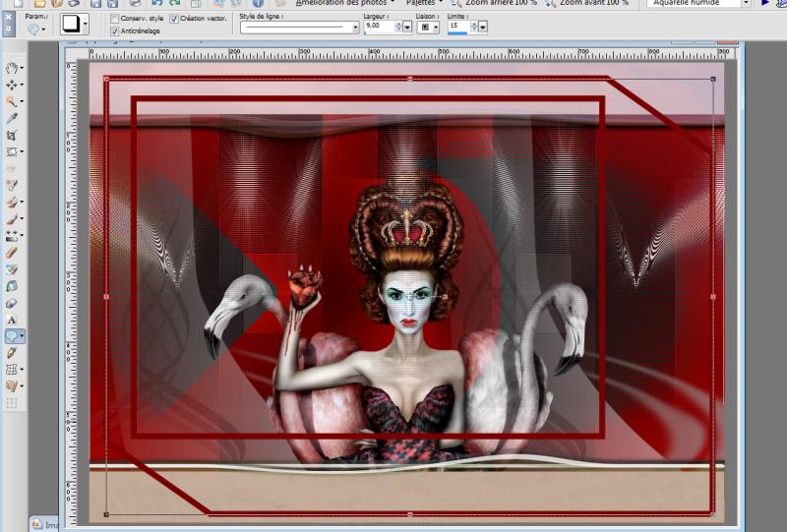
Task: Click the top-left corner handle of the vector selection
Action: [106, 79]
